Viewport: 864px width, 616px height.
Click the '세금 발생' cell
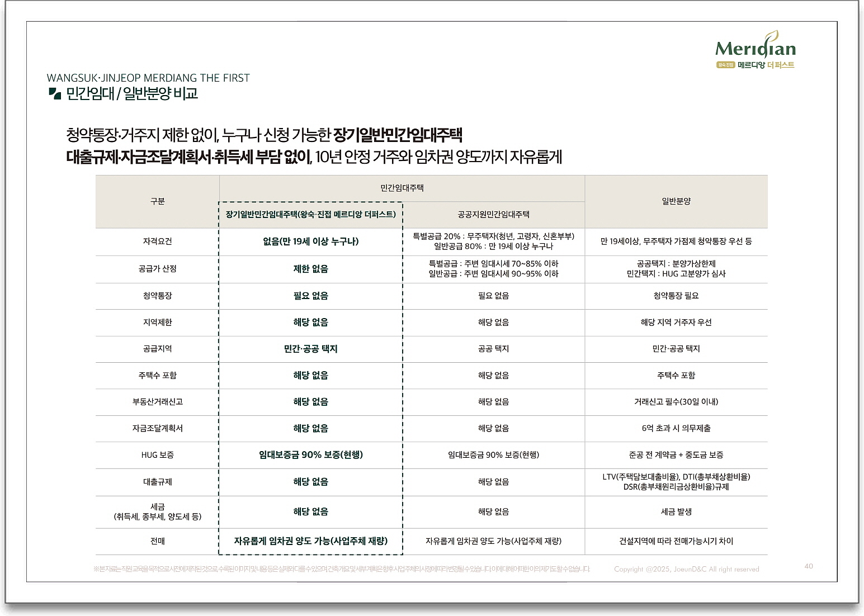676,512
